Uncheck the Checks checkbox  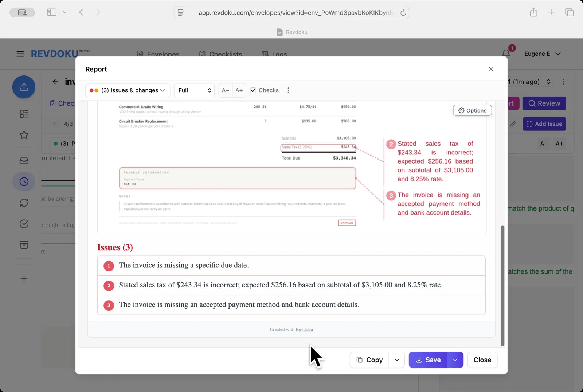pyautogui.click(x=253, y=90)
